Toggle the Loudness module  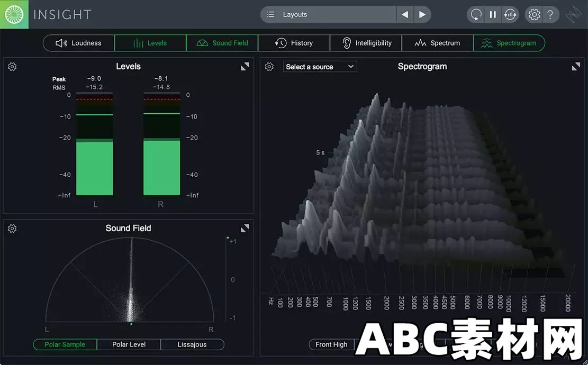[78, 43]
